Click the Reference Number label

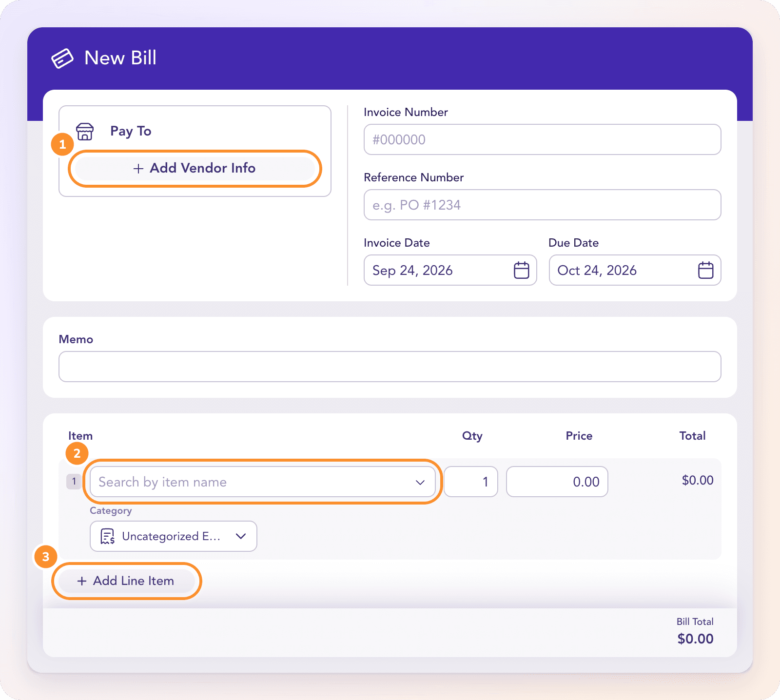pyautogui.click(x=414, y=177)
